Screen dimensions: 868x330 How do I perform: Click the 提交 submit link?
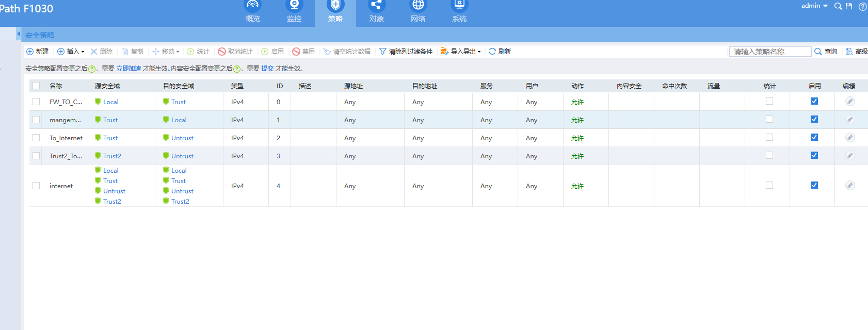click(267, 69)
